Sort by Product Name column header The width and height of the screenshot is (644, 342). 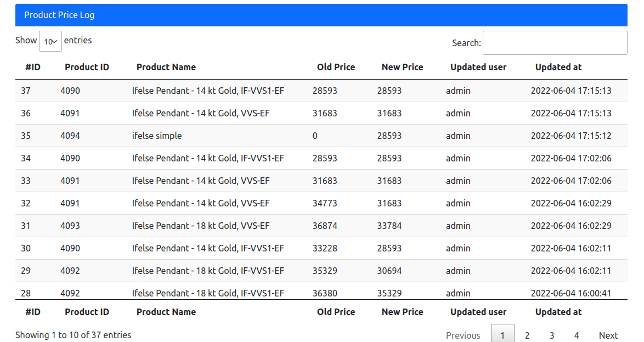[166, 67]
